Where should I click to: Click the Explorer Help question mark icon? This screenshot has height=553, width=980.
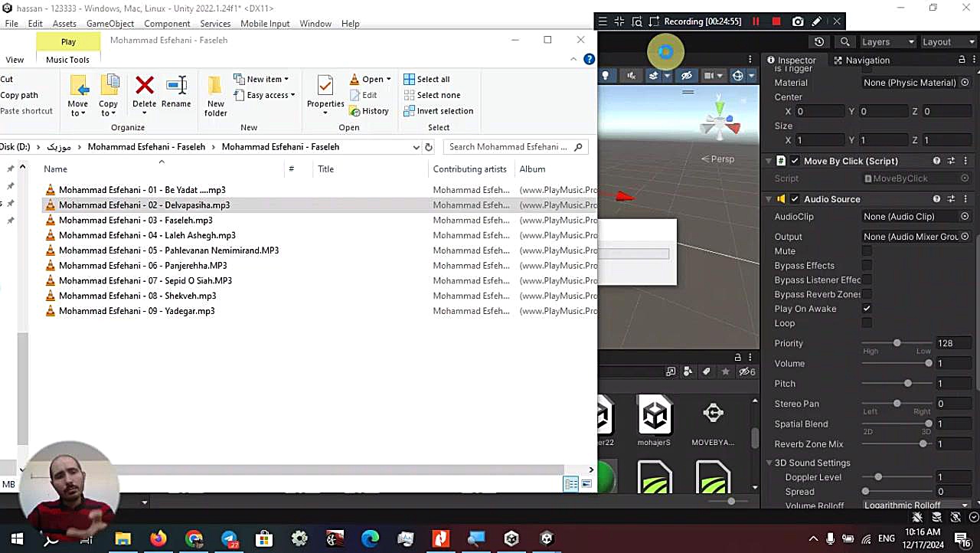[x=589, y=59]
